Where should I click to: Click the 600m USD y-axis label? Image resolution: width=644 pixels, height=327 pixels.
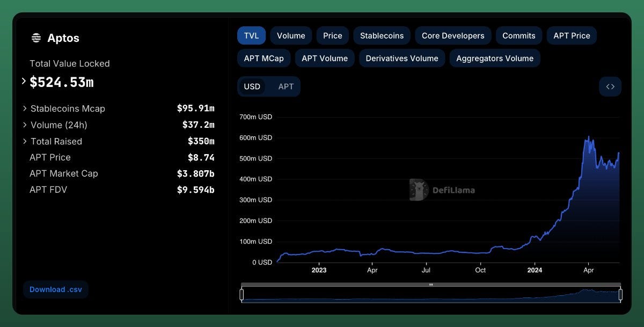pos(255,137)
